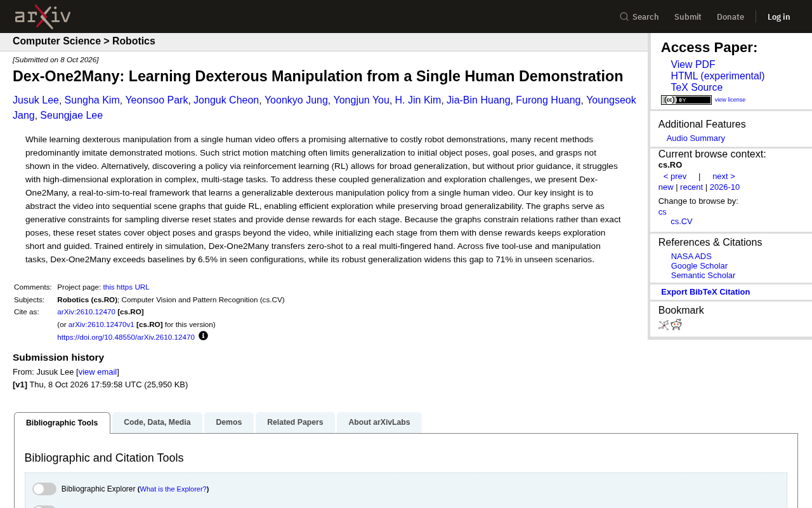Open the NASA ADS citation link
This screenshot has height=508, width=812.
click(691, 257)
